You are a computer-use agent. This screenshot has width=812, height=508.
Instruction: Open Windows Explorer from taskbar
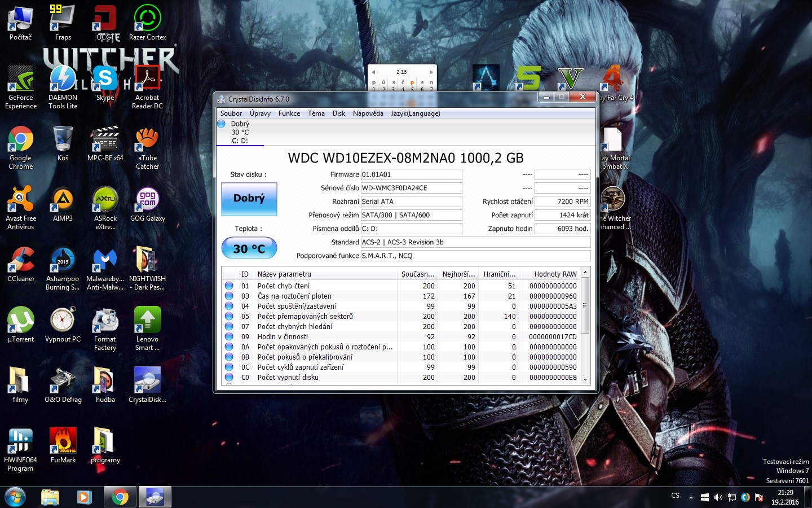click(50, 497)
